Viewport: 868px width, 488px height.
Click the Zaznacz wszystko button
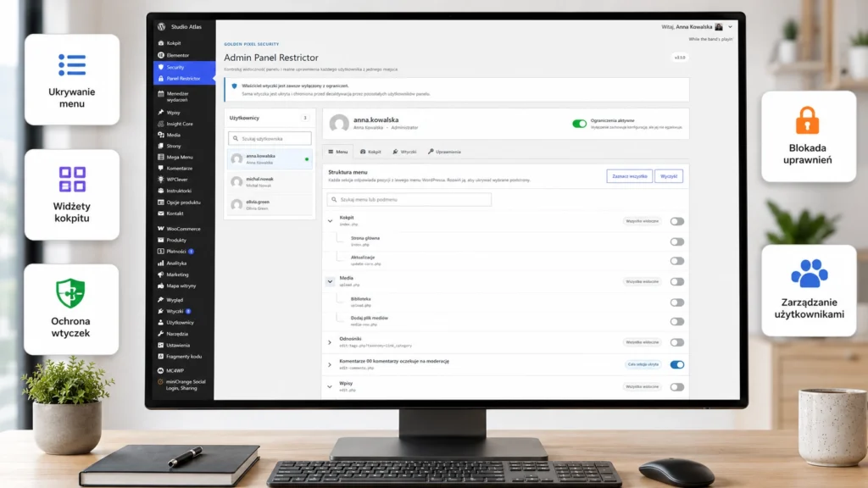tap(630, 176)
